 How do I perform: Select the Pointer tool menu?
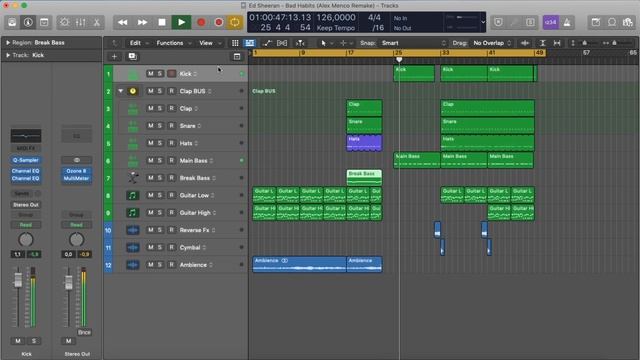[327, 43]
